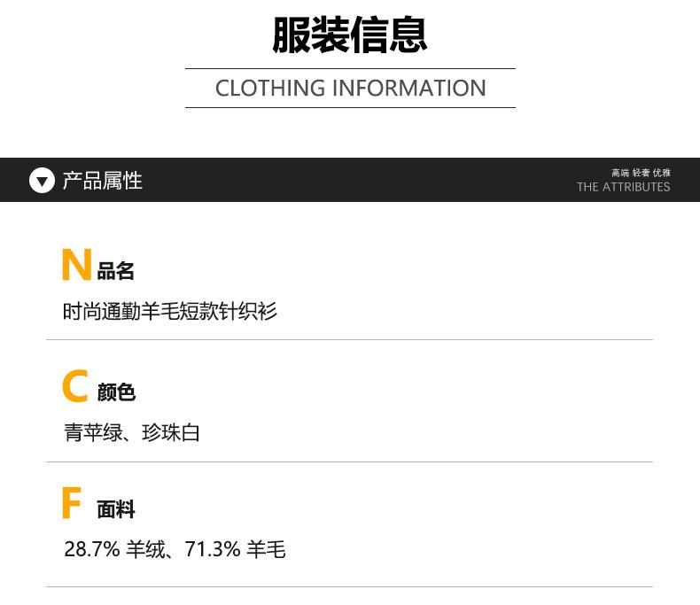Choose the 珍珠白 color option

click(171, 432)
